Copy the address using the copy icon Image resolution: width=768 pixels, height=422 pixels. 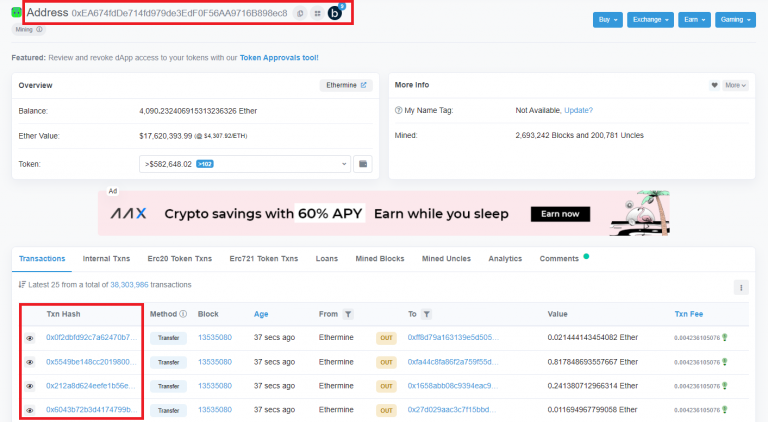(300, 13)
